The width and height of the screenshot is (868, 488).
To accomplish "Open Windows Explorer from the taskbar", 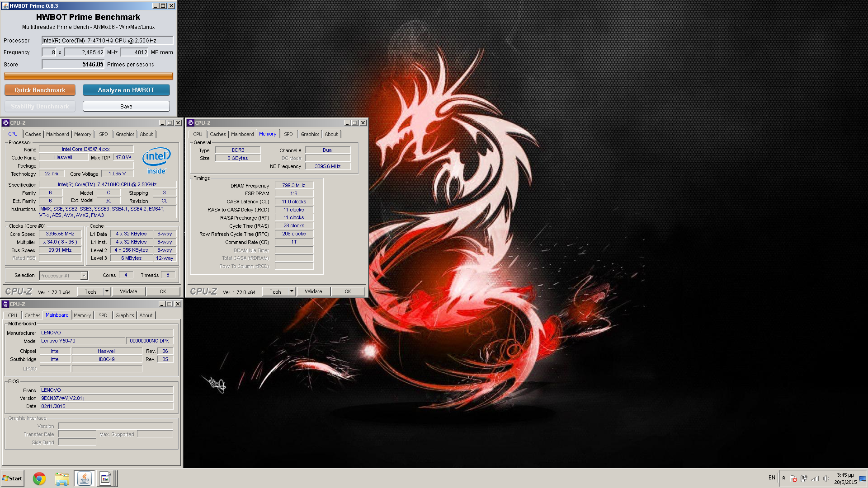I will (62, 479).
